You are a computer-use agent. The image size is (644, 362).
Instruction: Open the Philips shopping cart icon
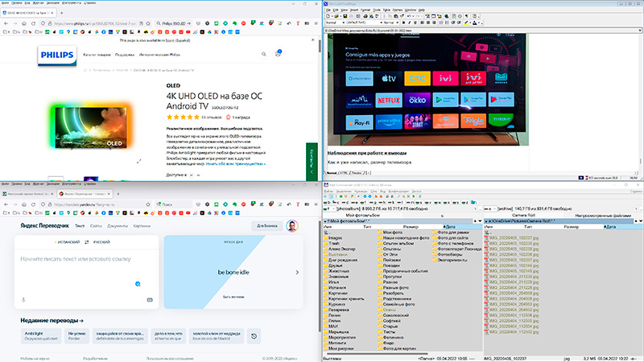pyautogui.click(x=279, y=55)
